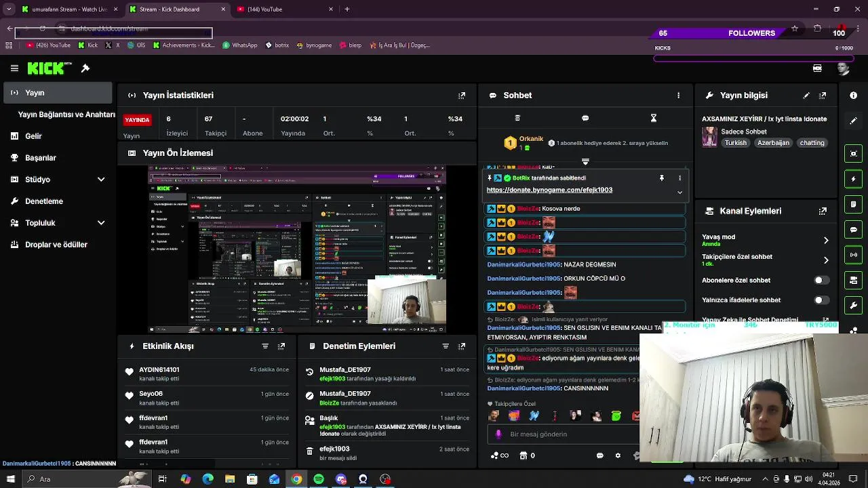This screenshot has width=868, height=488.
Task: Pop out the Etkinlik Akışı panel
Action: (x=281, y=346)
